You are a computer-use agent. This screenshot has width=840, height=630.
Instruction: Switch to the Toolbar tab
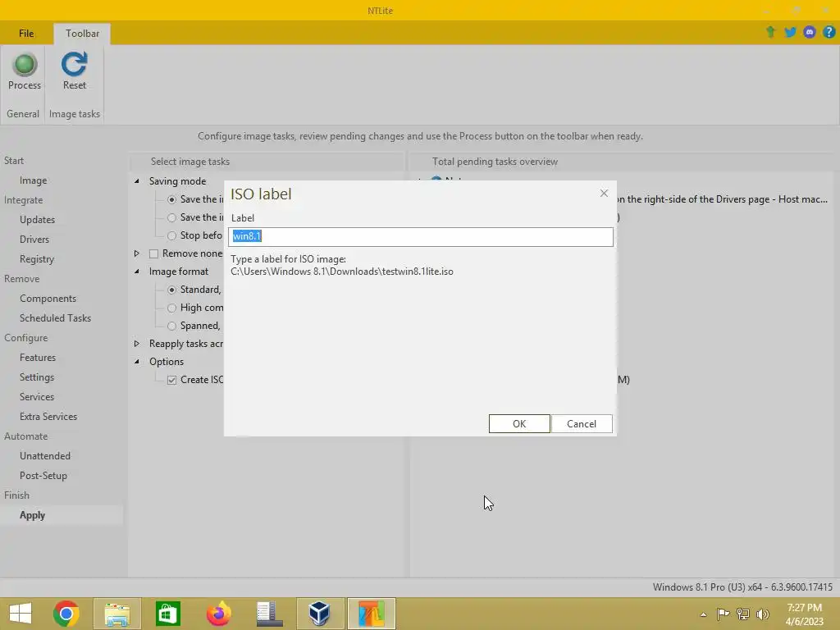point(82,33)
